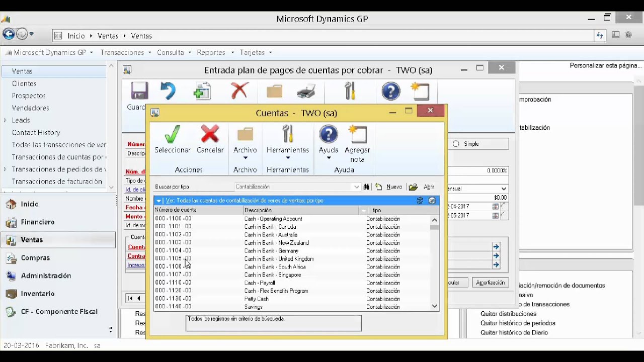Select Prospectos in the navigation list
Screen dimensions: 644x362
[x=29, y=96]
